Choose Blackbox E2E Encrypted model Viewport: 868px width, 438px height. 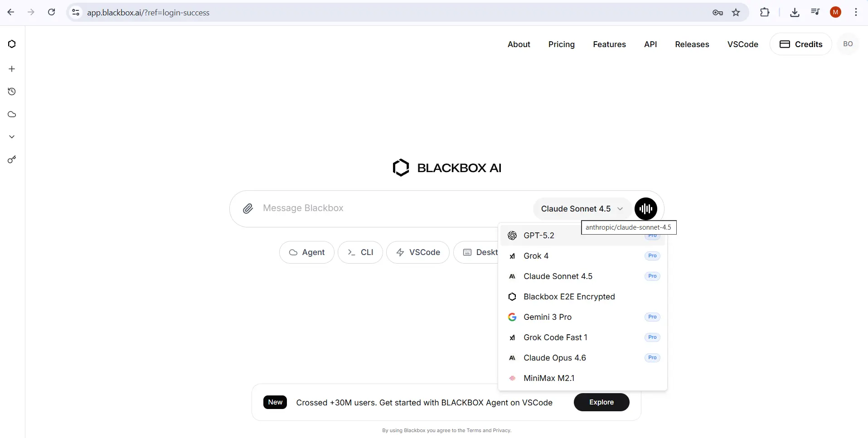tap(582, 297)
